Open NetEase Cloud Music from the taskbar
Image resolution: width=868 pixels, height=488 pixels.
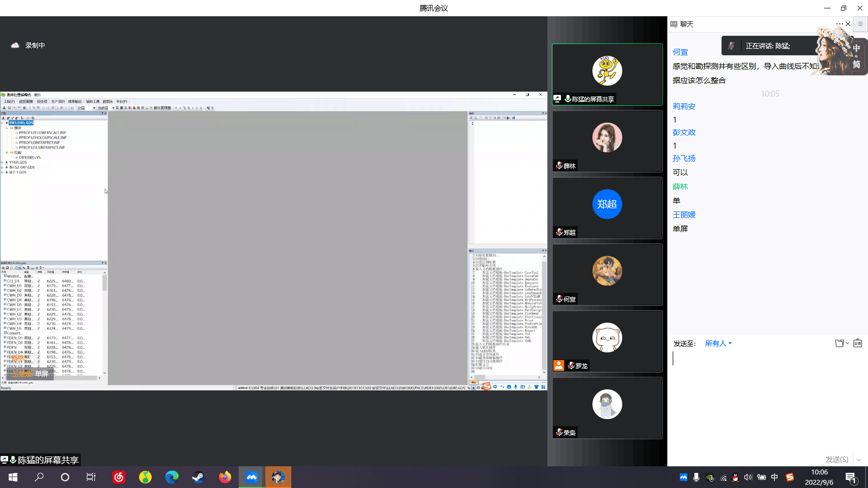119,477
